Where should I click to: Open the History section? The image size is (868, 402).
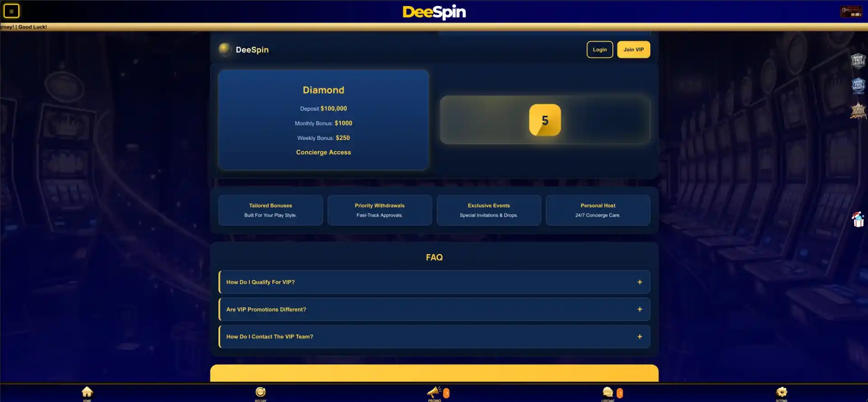(260, 393)
